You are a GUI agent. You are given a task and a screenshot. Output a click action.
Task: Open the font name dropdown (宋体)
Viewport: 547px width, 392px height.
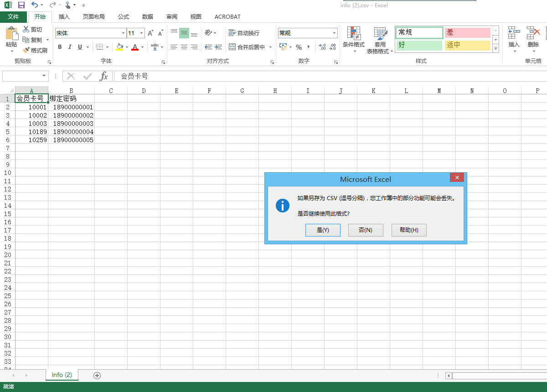123,33
